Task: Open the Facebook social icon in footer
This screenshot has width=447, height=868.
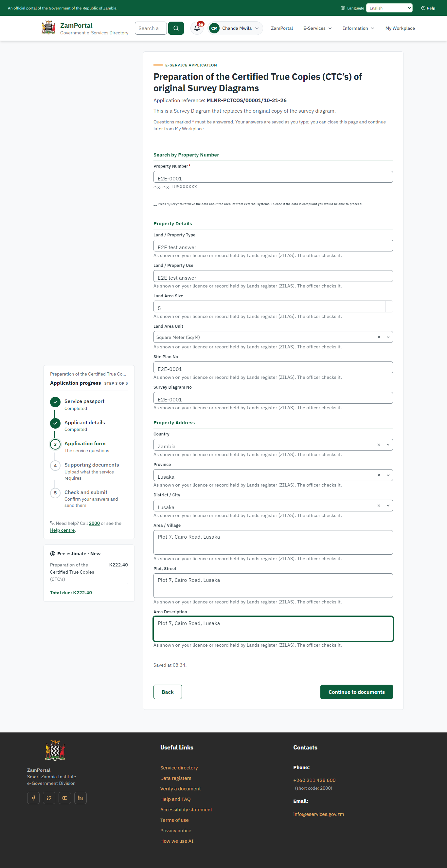Action: (33, 798)
